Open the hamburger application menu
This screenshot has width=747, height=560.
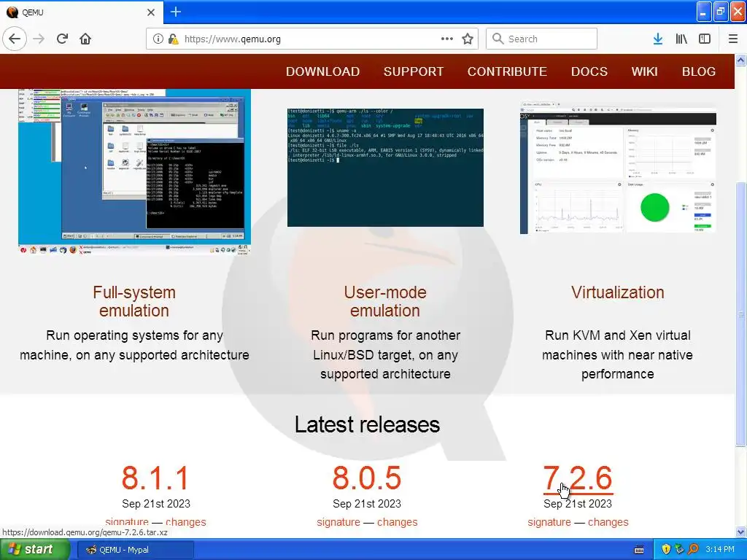(x=733, y=39)
